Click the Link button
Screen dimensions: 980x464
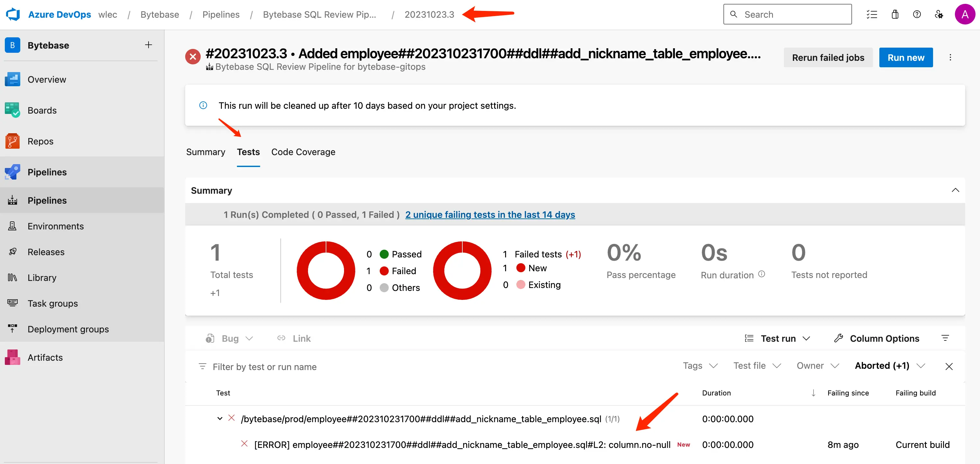(x=294, y=339)
